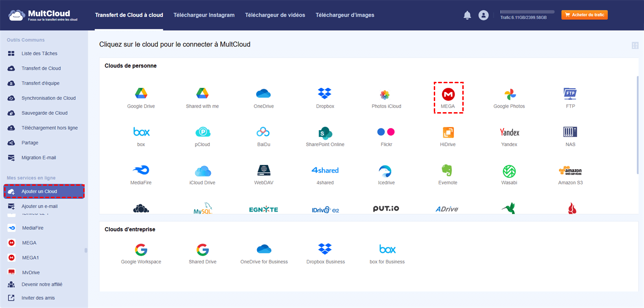
Task: Connect Google Drive cloud
Action: pos(141,98)
